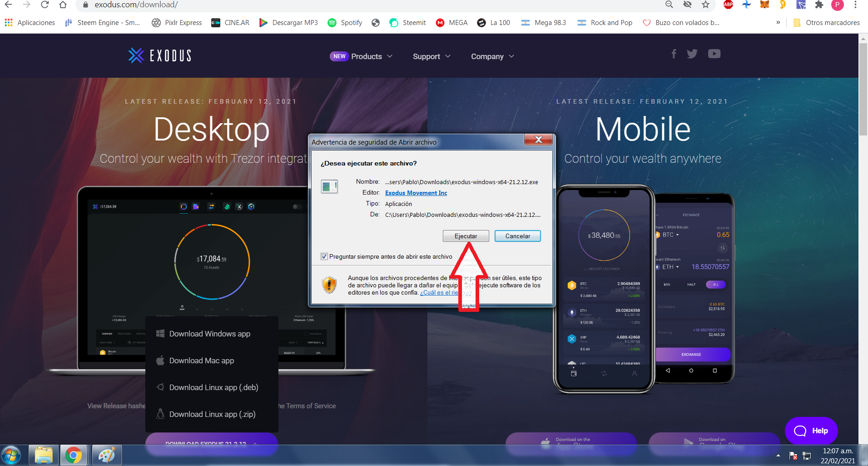The image size is (868, 466).
Task: Open the Steemit bookmark
Action: click(x=408, y=23)
